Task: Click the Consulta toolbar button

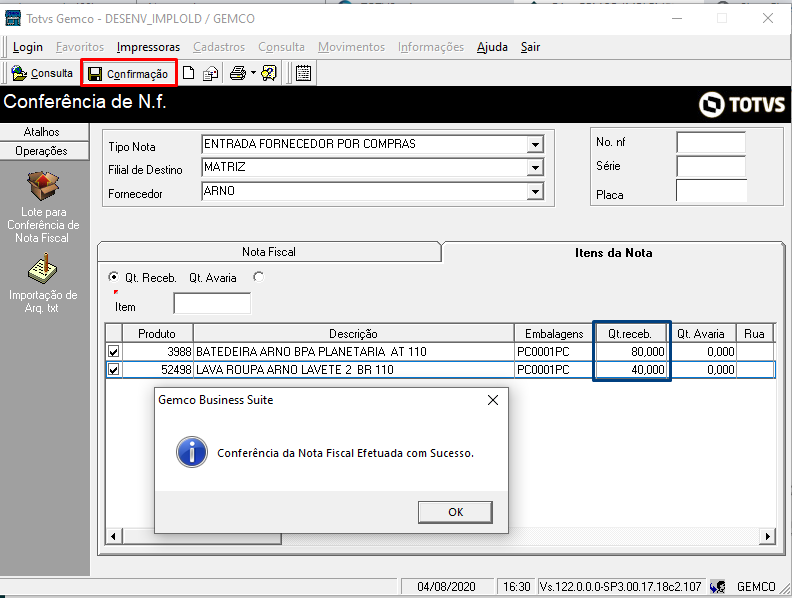Action: (x=42, y=73)
